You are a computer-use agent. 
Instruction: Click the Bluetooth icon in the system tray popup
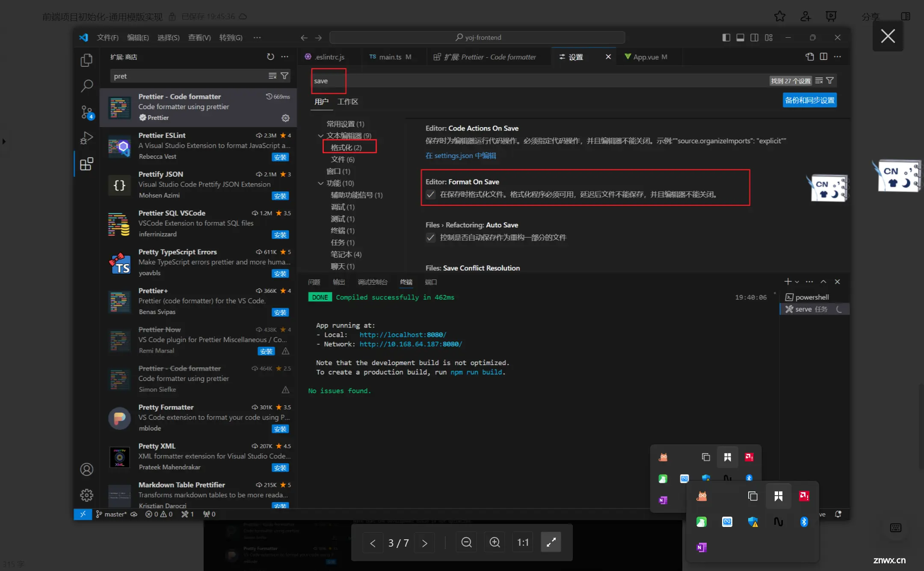(804, 522)
